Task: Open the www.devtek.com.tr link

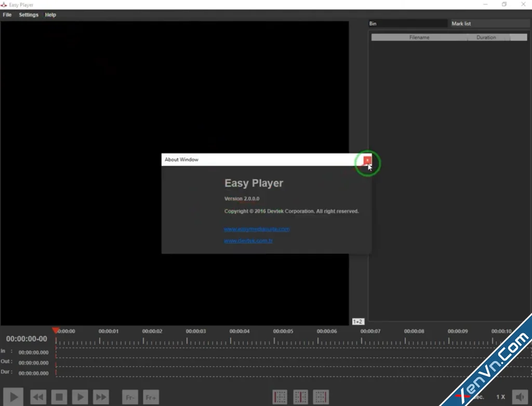Action: coord(248,241)
